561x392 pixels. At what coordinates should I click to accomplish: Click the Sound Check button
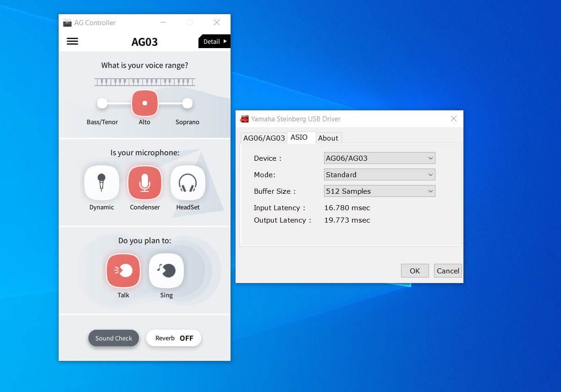[114, 338]
